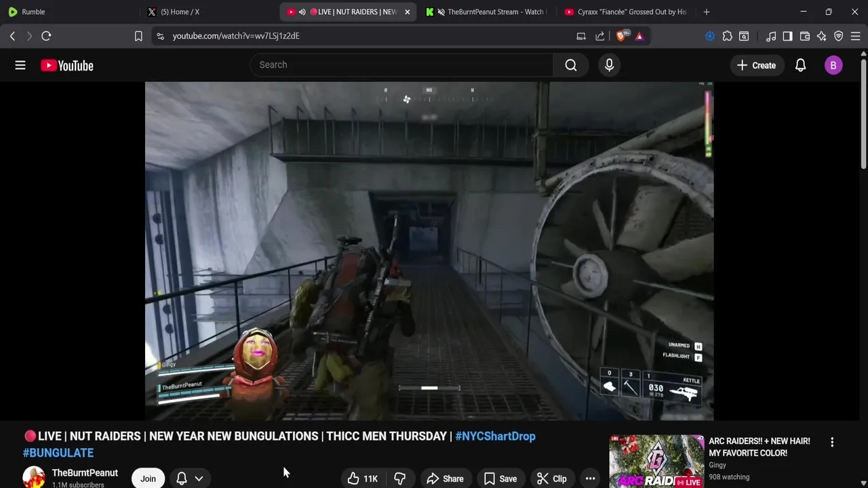Create a clip with the Clip button

pos(551,479)
